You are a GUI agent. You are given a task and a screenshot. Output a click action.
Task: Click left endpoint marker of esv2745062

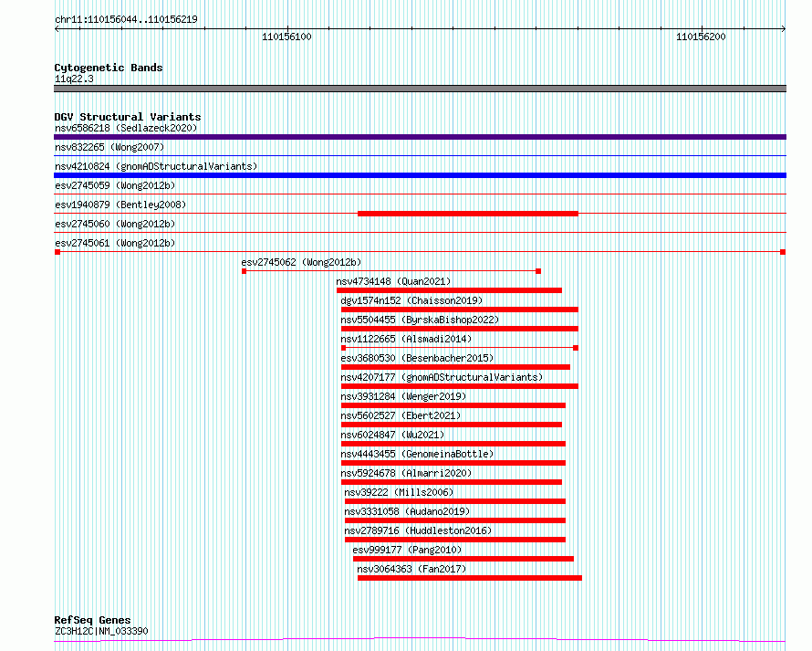[244, 271]
